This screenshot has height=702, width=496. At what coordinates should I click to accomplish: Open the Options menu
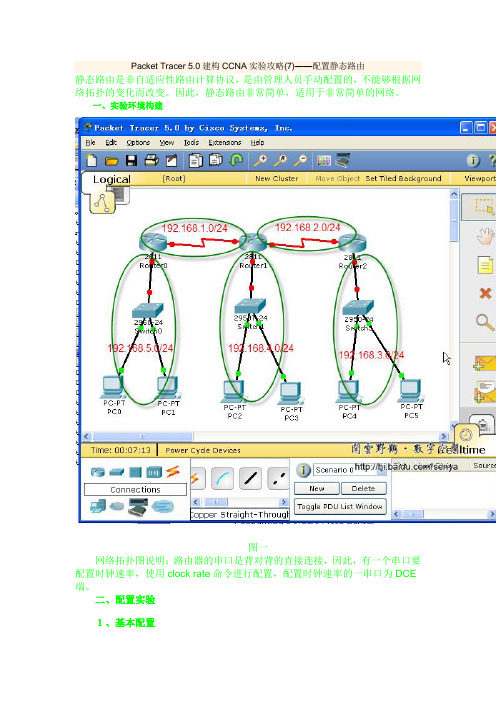pos(138,142)
